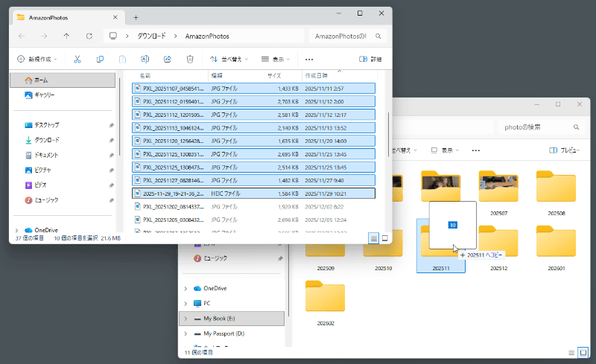Select the 202602 folder

point(326,303)
